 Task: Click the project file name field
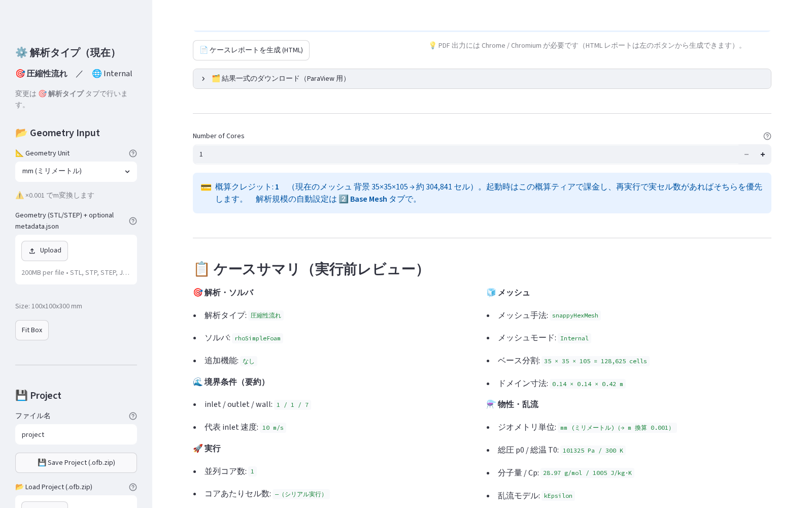tap(76, 435)
